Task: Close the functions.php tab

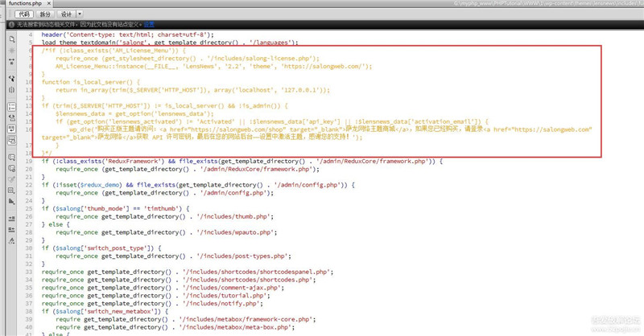Action: 49,3
